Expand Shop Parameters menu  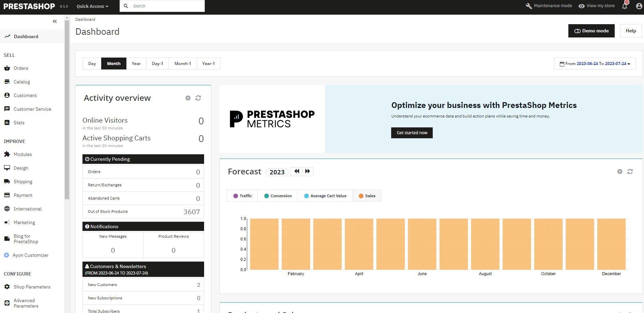pyautogui.click(x=32, y=287)
